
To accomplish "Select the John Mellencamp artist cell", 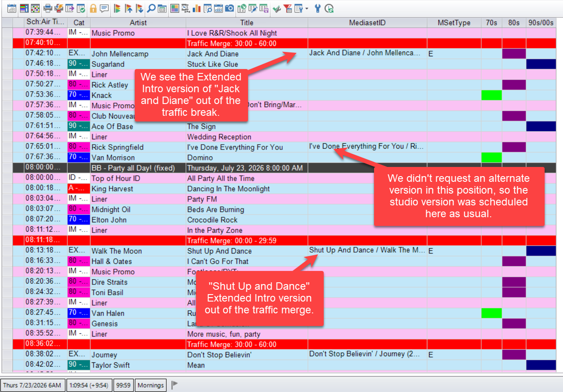I will [138, 54].
